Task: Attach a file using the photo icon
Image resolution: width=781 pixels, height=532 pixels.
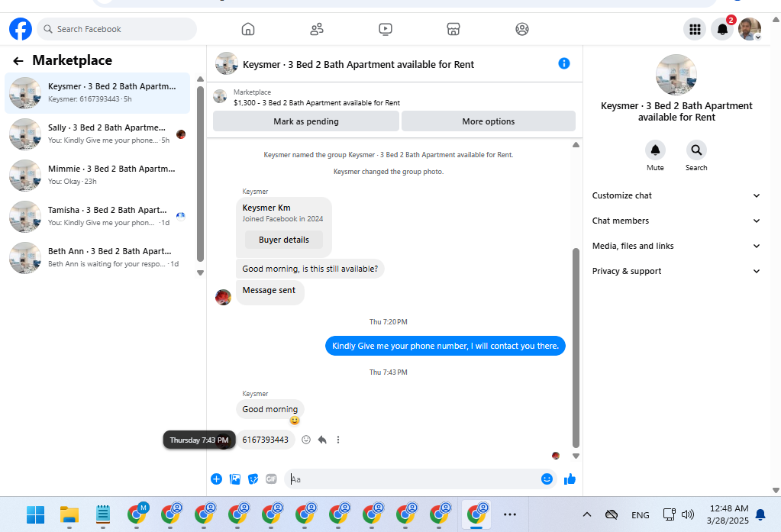Action: coord(234,479)
